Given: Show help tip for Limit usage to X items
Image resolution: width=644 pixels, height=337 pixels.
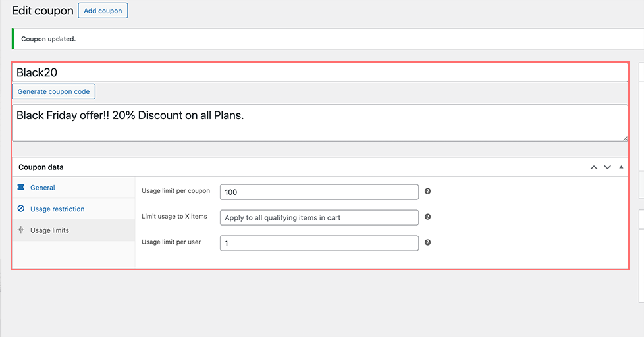Looking at the screenshot, I should pyautogui.click(x=427, y=217).
